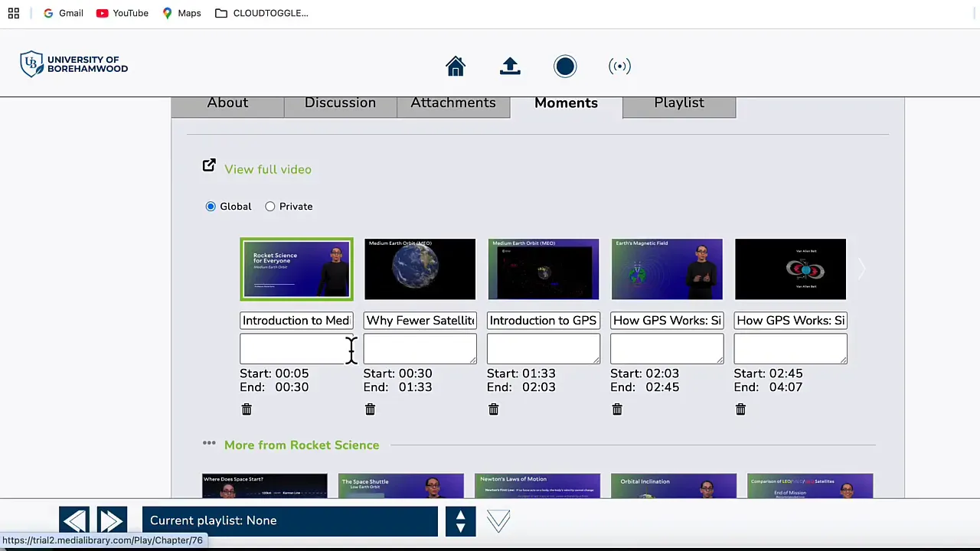Open the Chrome apps grid
980x551 pixels.
point(14,13)
